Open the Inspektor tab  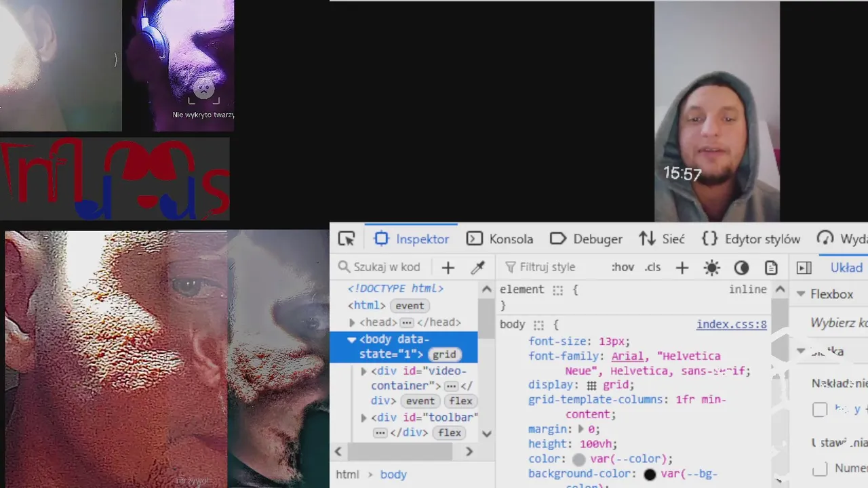point(412,239)
